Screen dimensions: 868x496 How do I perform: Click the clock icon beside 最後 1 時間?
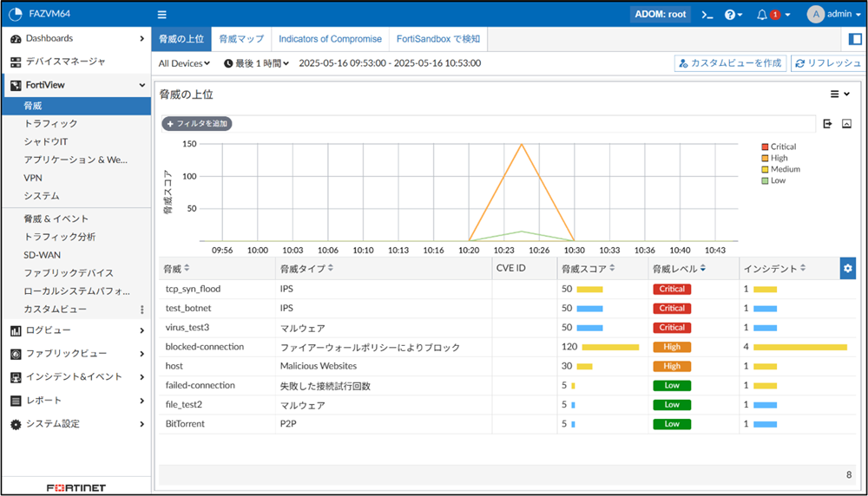coord(228,63)
